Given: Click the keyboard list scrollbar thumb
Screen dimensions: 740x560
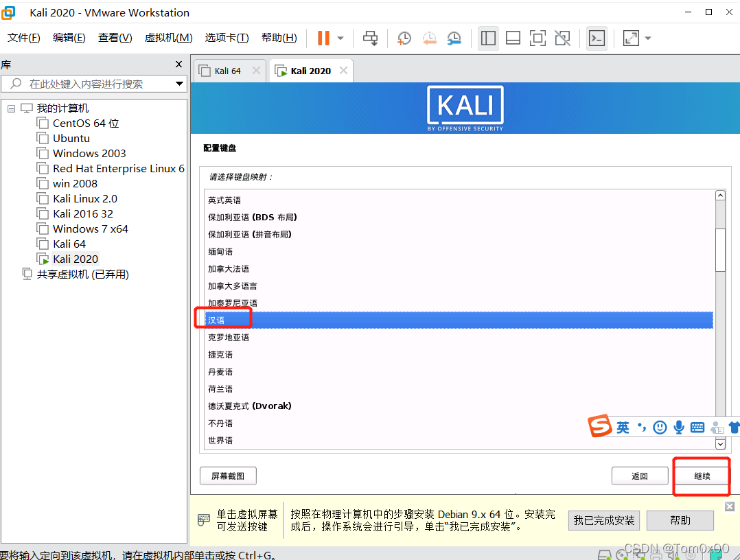Looking at the screenshot, I should point(720,250).
